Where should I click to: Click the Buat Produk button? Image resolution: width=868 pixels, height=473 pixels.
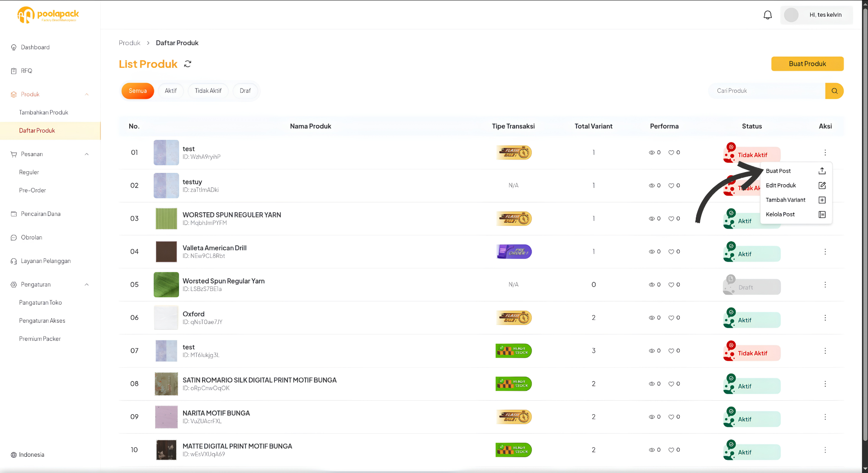807,64
